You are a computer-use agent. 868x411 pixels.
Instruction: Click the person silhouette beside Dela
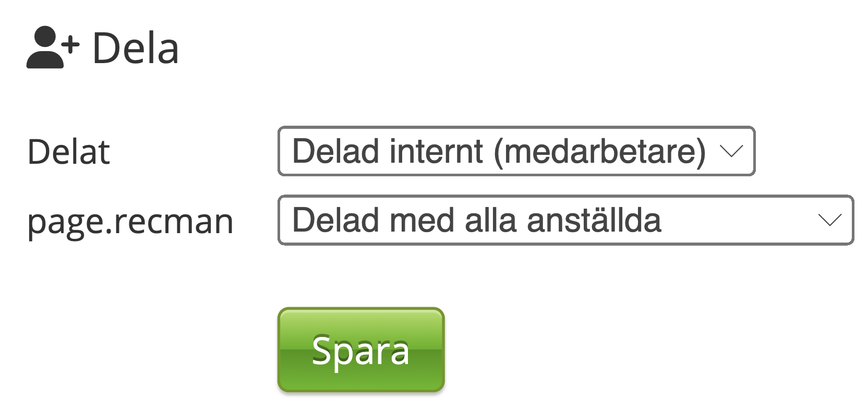tap(44, 48)
